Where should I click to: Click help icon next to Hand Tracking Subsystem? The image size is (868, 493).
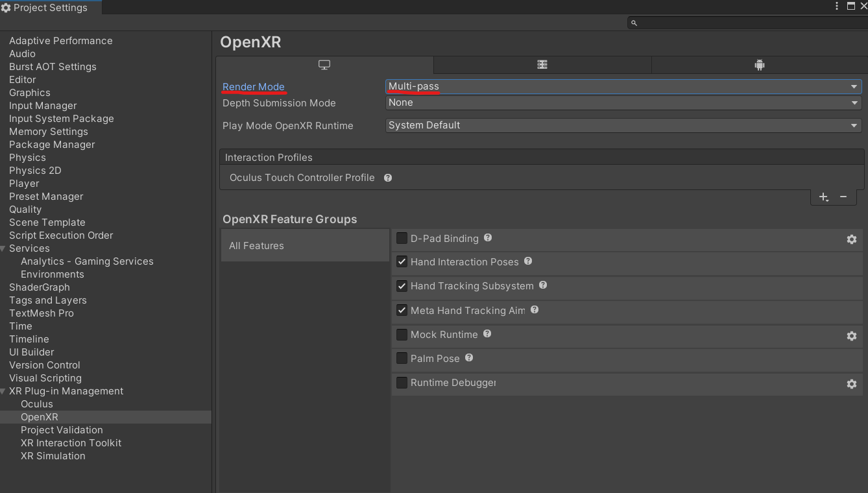click(543, 285)
